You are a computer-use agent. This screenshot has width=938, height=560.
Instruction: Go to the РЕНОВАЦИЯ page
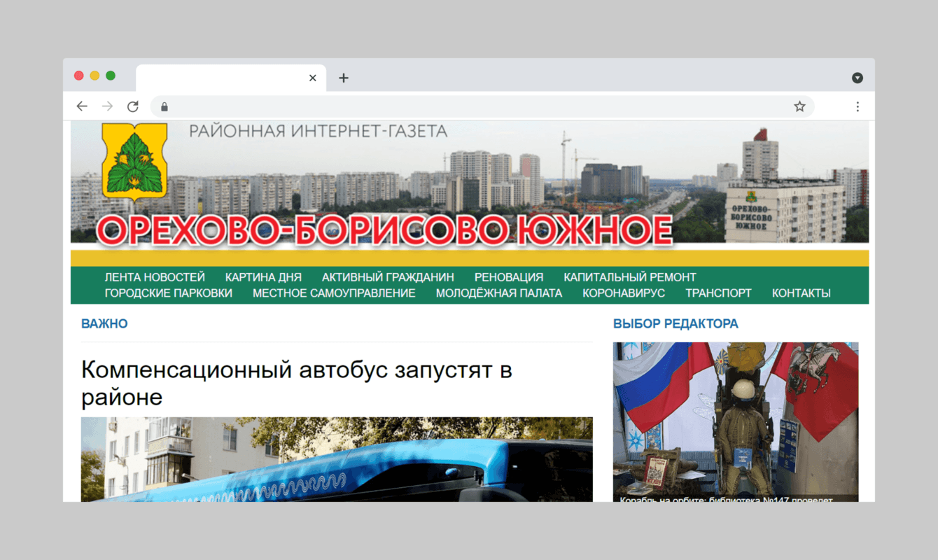coord(509,276)
